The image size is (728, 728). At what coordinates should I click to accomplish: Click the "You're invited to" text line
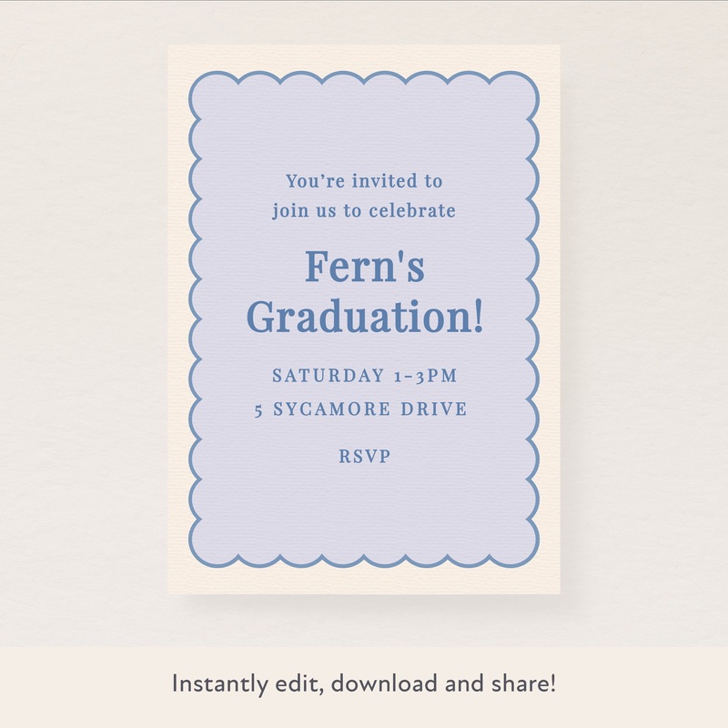click(364, 182)
